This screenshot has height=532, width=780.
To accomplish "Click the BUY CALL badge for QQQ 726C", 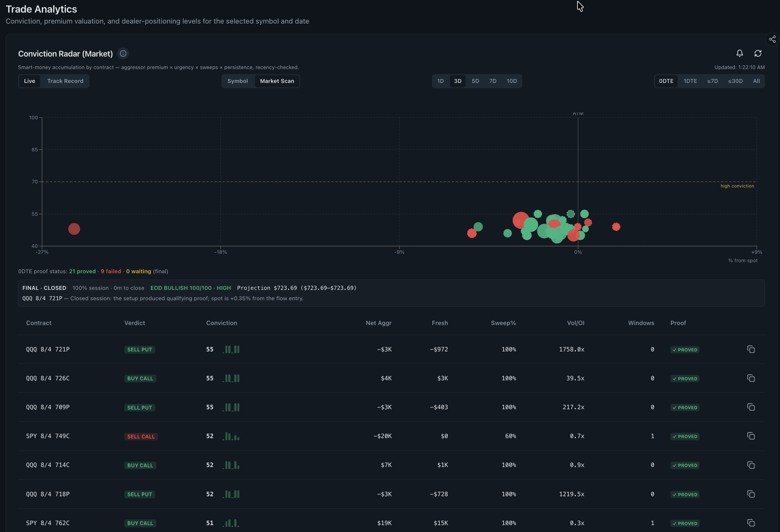I will click(140, 378).
